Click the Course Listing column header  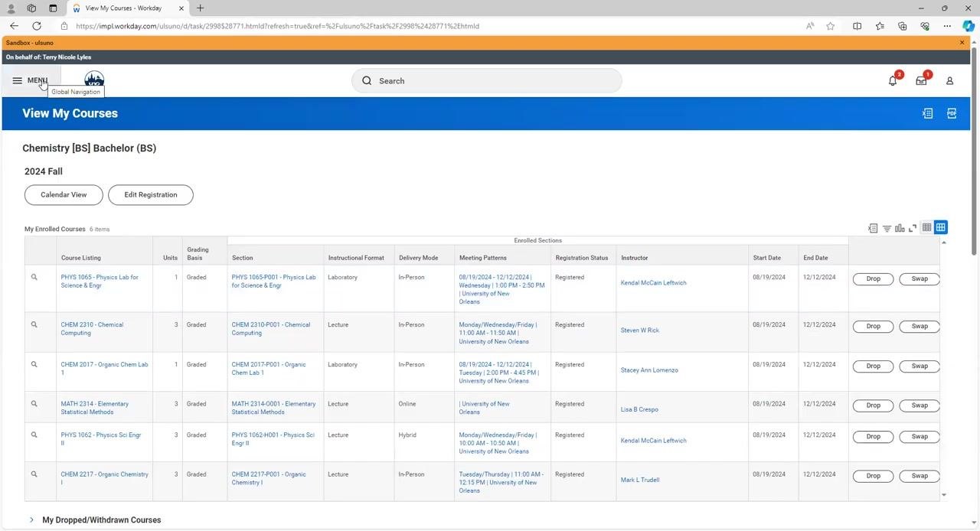click(81, 258)
